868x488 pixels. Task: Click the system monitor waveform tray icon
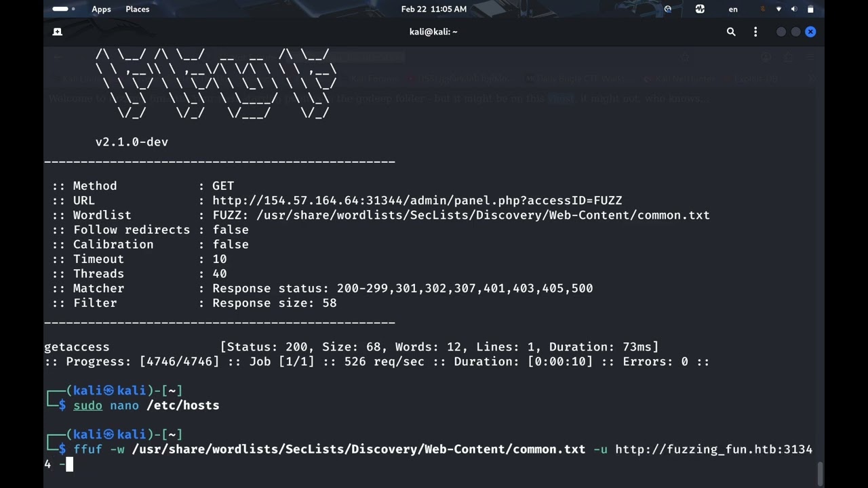pyautogui.click(x=700, y=9)
